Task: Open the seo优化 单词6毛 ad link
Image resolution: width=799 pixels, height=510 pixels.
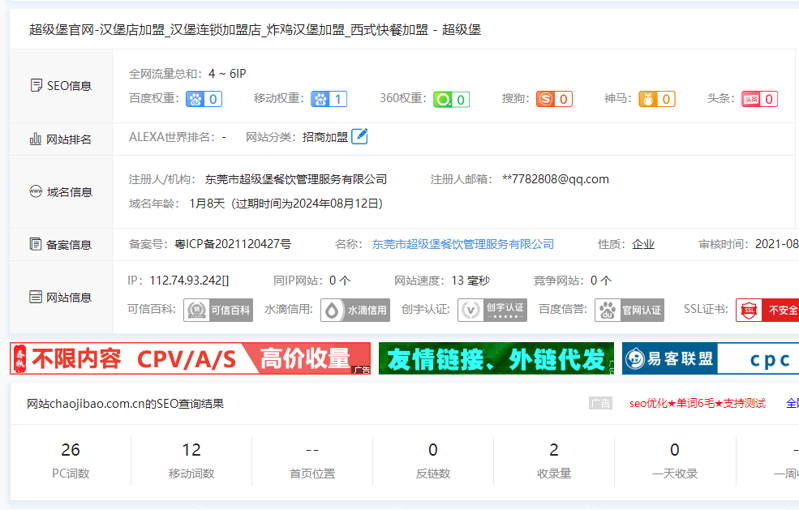Action: point(697,404)
